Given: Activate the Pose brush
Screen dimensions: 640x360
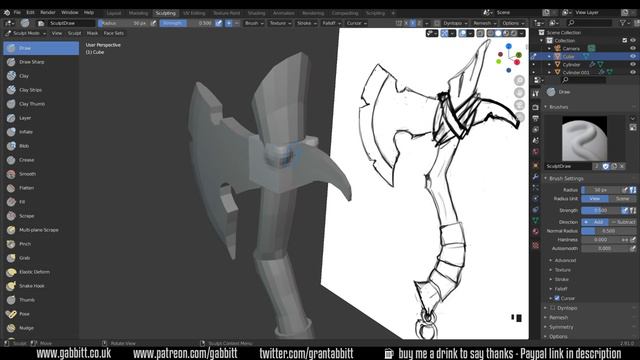Looking at the screenshot, I should coord(41,314).
